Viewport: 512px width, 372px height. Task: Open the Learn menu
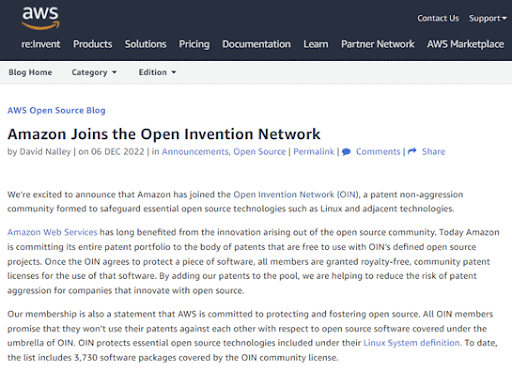click(316, 44)
